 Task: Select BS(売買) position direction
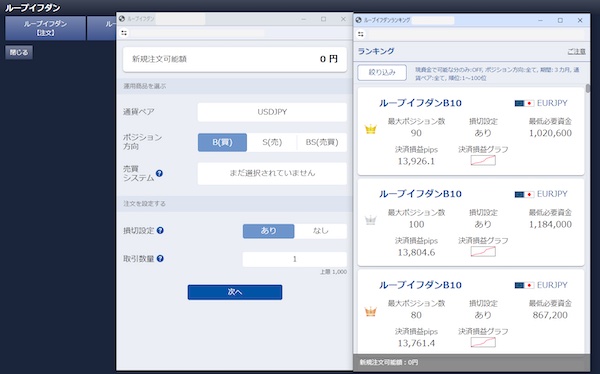tap(322, 142)
